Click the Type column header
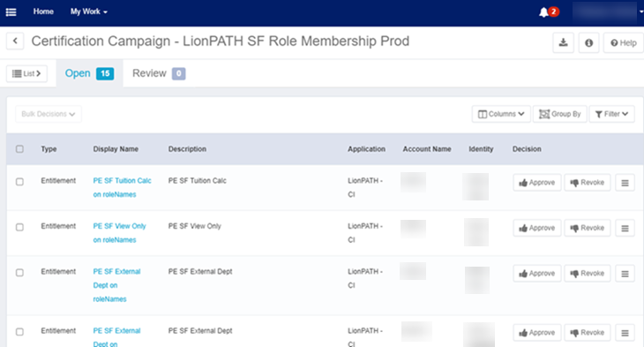644x347 pixels. pyautogui.click(x=49, y=149)
